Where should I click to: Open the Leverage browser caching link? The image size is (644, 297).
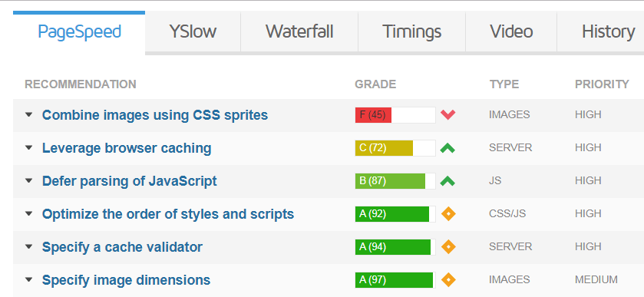pos(127,148)
